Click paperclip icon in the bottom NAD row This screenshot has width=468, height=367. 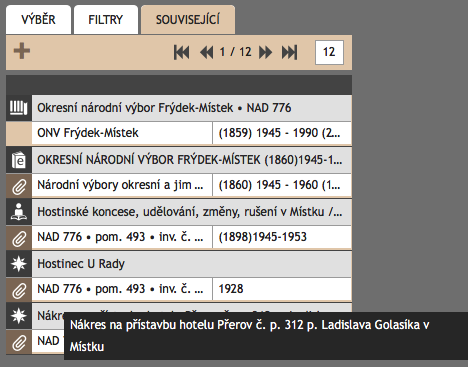click(x=19, y=342)
